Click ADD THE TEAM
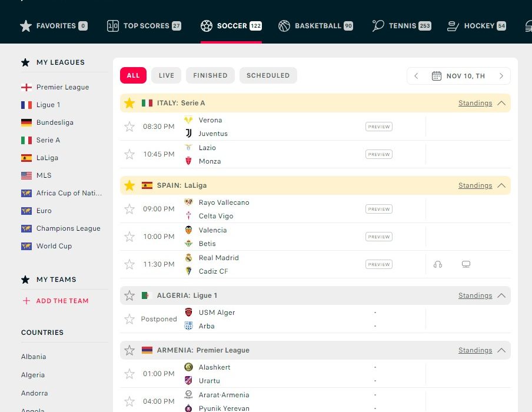The width and height of the screenshot is (532, 412). (x=61, y=301)
